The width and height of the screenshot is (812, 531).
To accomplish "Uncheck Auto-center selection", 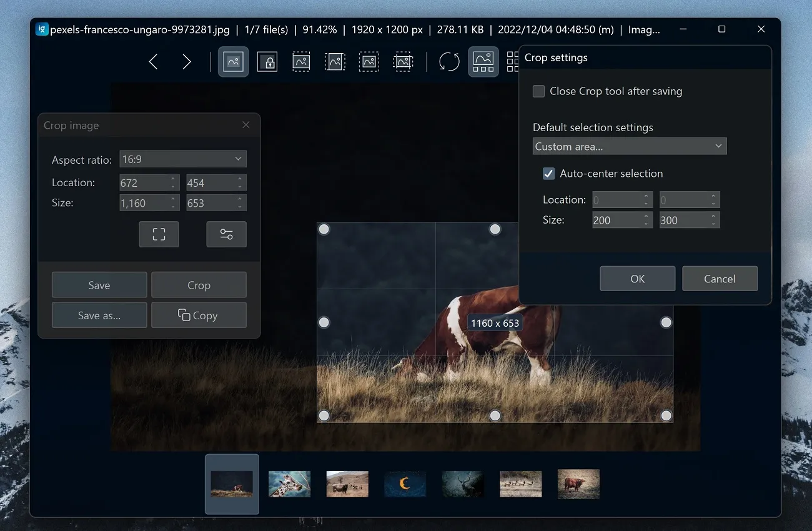I will tap(548, 174).
